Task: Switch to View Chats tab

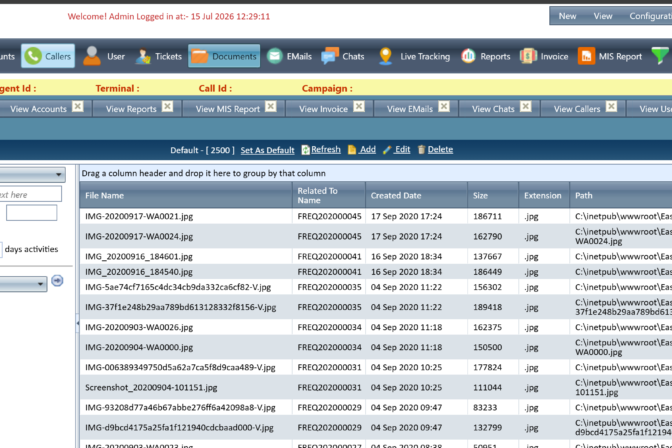Action: point(493,109)
